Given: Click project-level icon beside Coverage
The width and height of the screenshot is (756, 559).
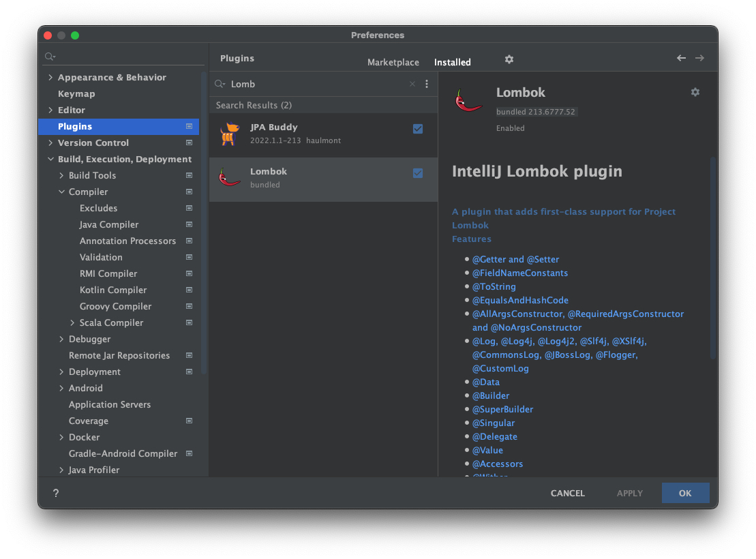Looking at the screenshot, I should click(189, 421).
